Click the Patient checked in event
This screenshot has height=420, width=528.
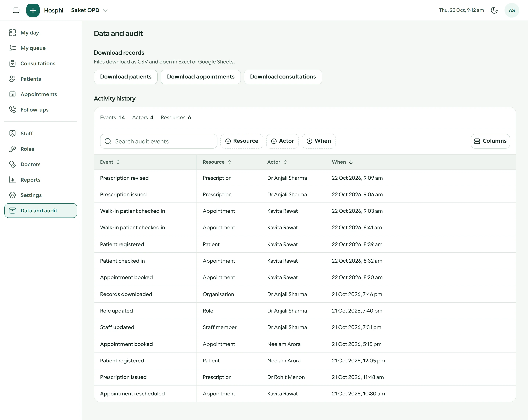point(122,261)
